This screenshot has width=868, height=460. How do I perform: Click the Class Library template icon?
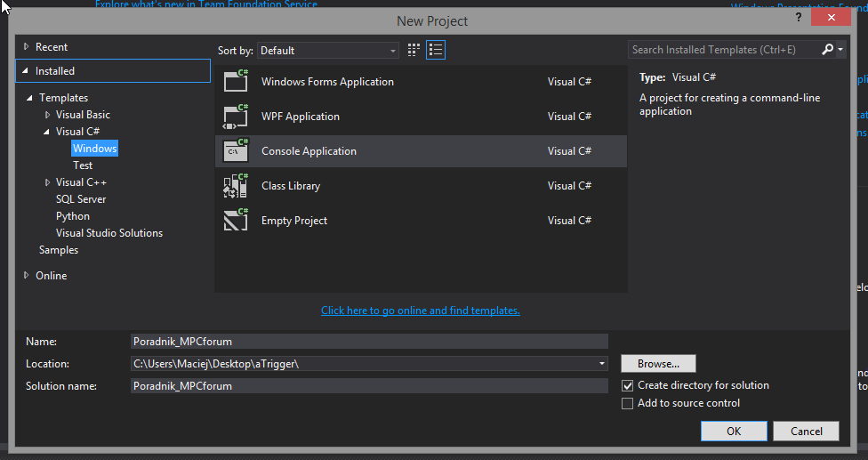point(237,185)
